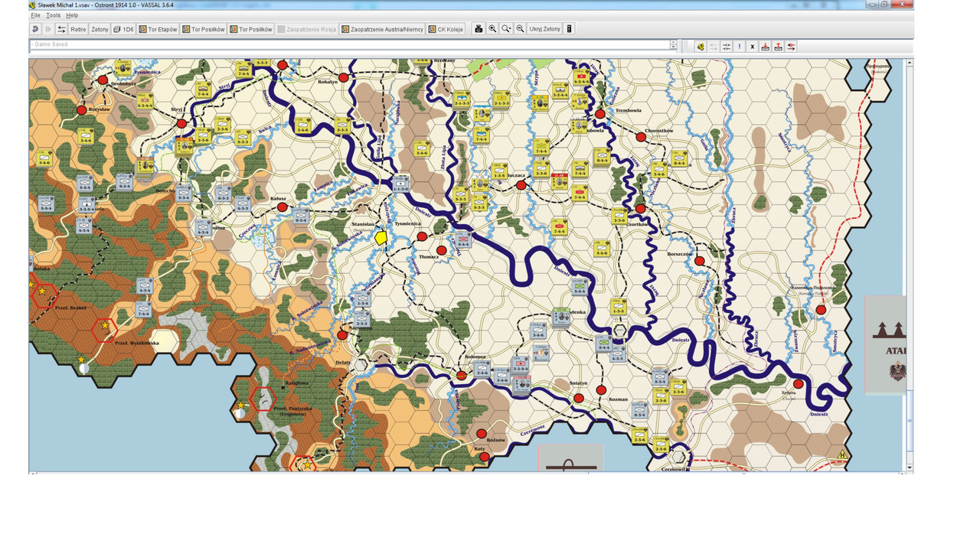Click the red city dot at Trembowla

point(600,113)
